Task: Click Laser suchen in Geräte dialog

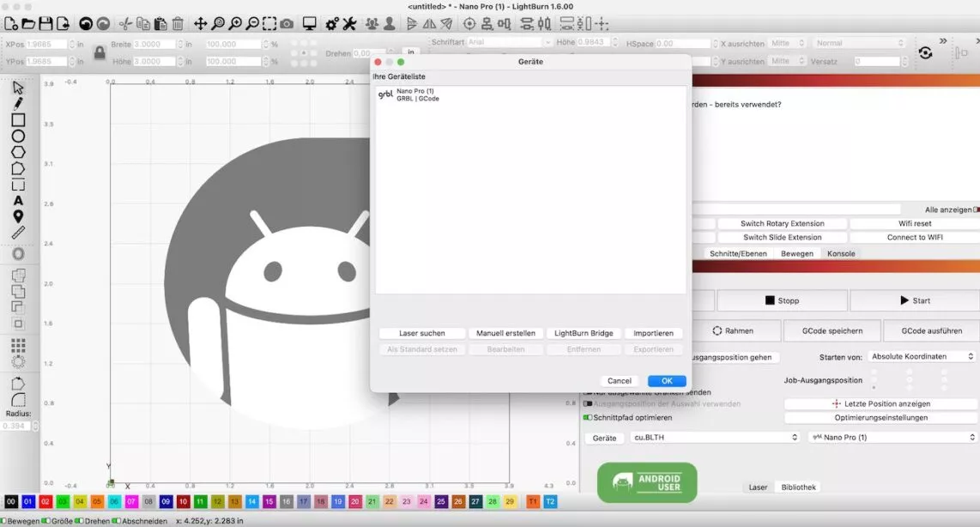Action: 422,333
